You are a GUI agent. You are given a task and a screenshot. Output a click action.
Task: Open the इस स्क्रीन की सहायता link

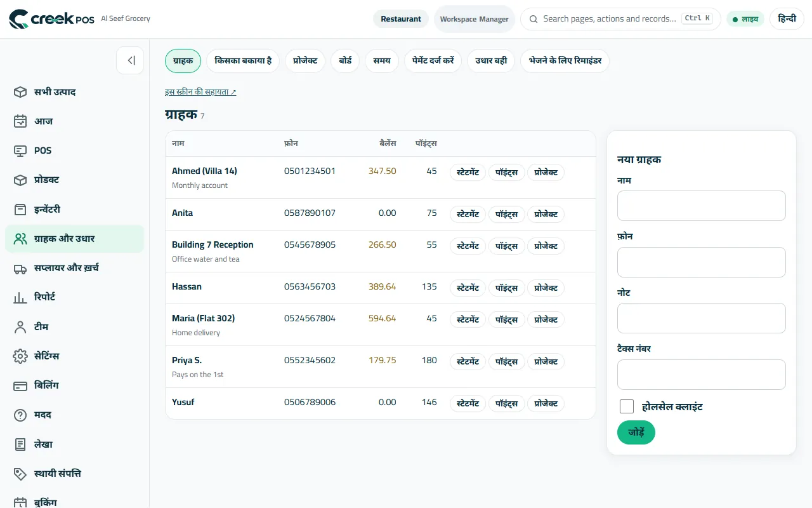(x=200, y=92)
